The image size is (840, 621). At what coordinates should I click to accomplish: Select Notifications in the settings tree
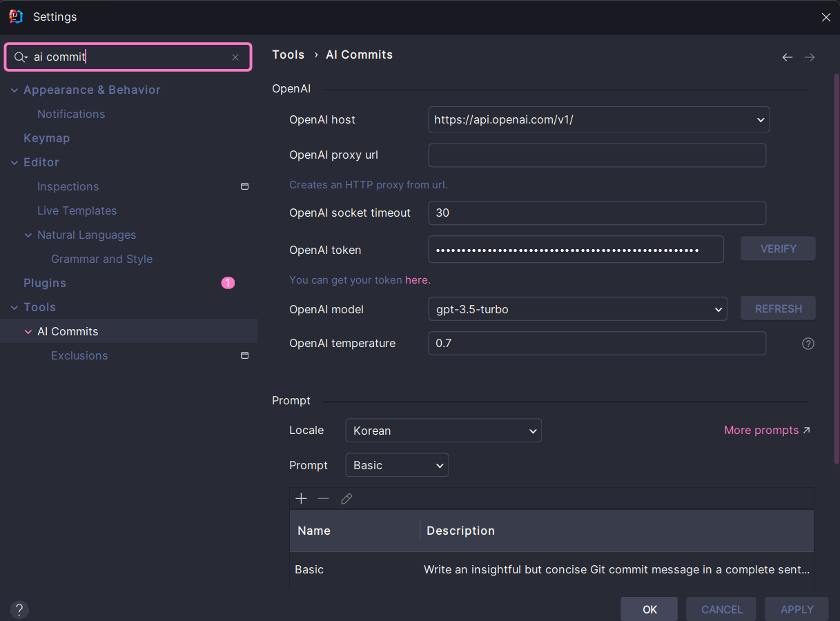pyautogui.click(x=71, y=114)
